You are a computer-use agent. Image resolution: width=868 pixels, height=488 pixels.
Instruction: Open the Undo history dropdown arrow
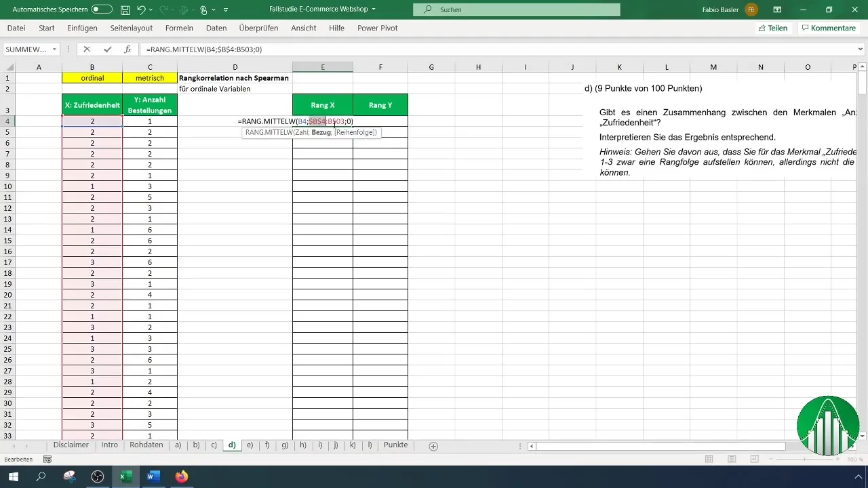click(x=151, y=9)
